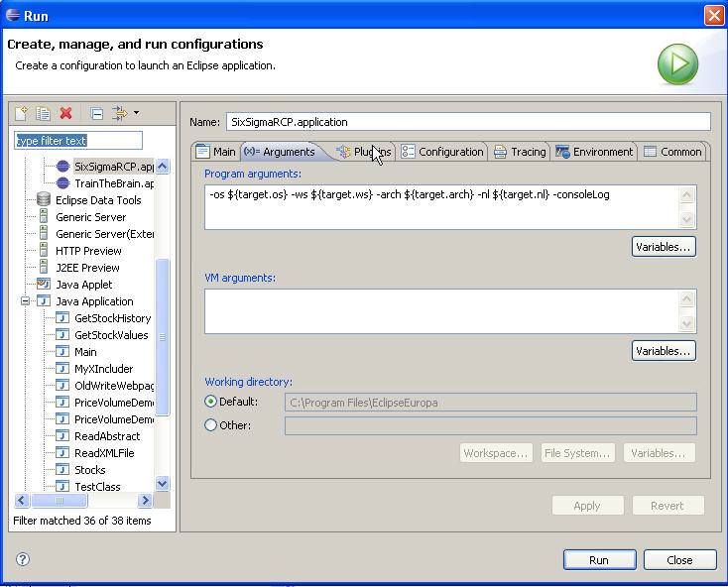Click the J2EE Preview server icon

44,267
